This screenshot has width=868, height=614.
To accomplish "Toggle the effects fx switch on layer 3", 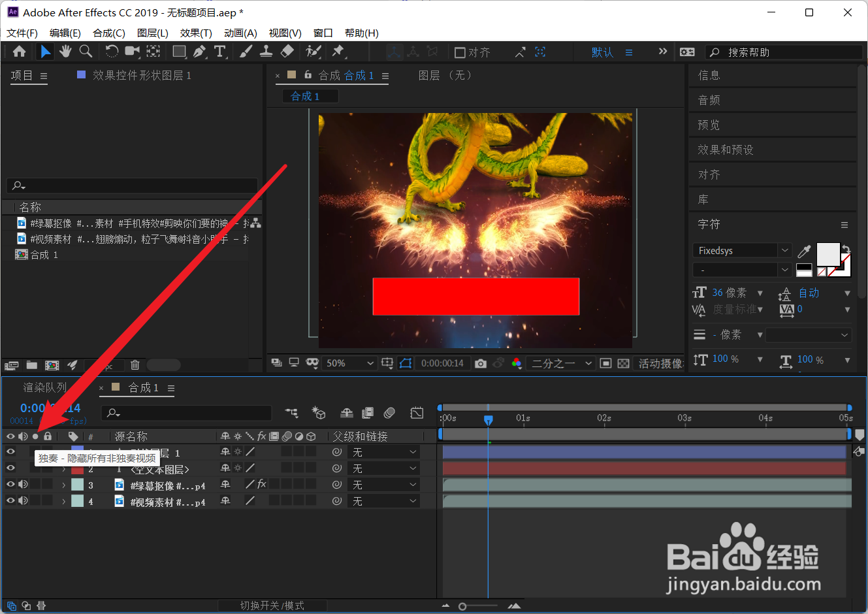I will 262,484.
